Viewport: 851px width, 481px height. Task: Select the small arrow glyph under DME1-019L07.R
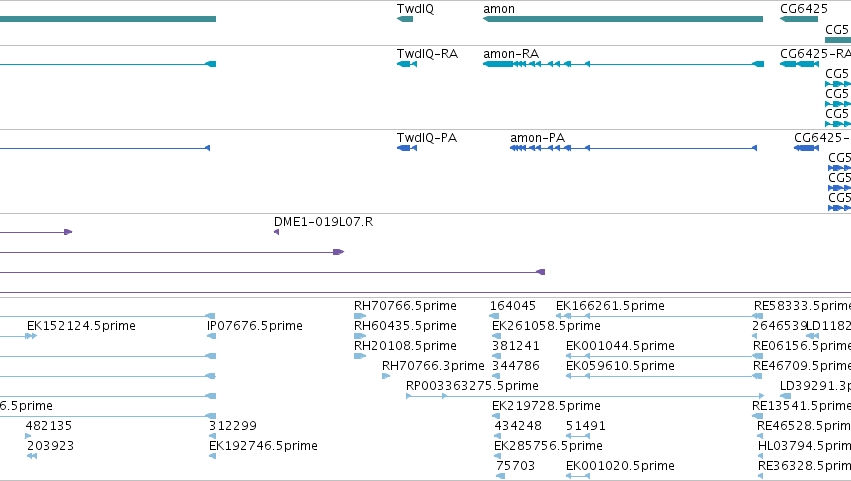pos(276,232)
